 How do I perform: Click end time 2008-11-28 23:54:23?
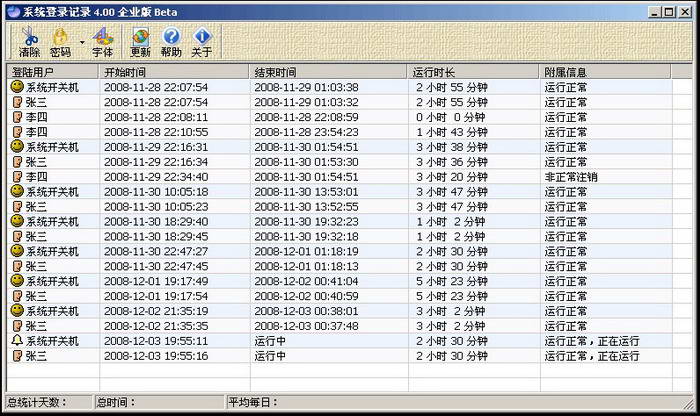(306, 132)
